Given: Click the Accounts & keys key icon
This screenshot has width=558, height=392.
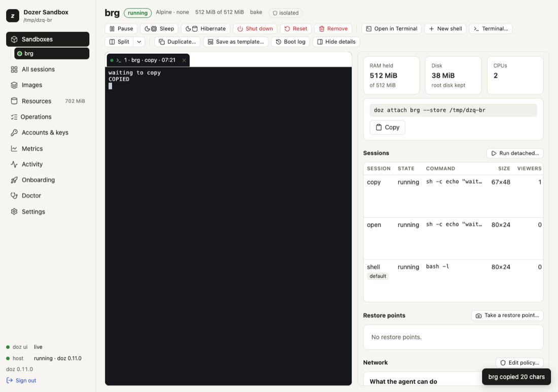Looking at the screenshot, I should pyautogui.click(x=14, y=133).
